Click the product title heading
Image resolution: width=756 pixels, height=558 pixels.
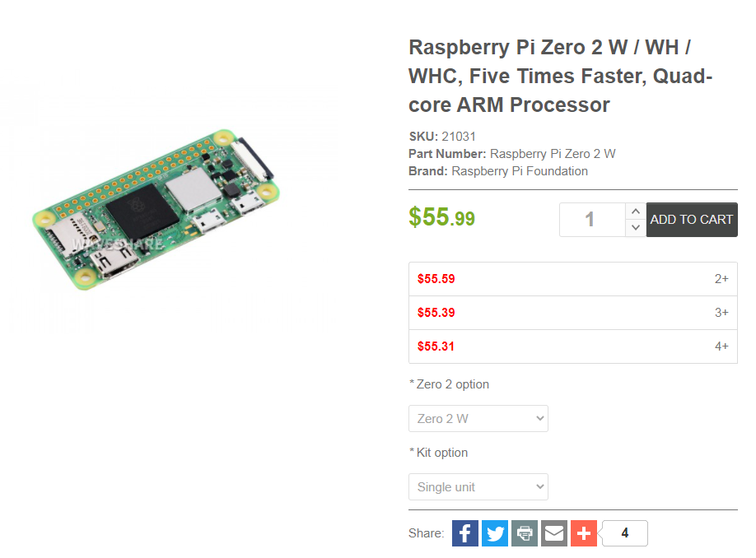tap(560, 76)
